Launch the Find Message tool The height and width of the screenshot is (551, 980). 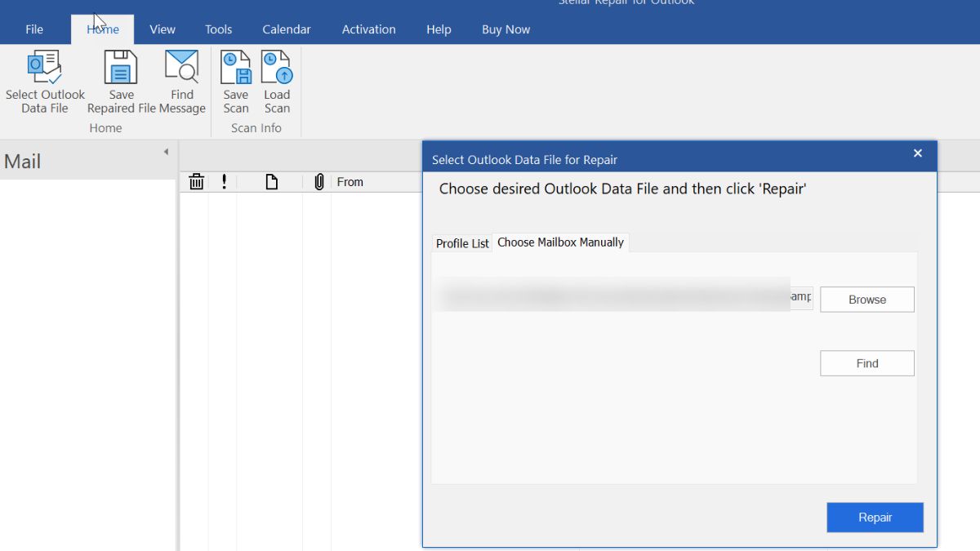click(182, 82)
